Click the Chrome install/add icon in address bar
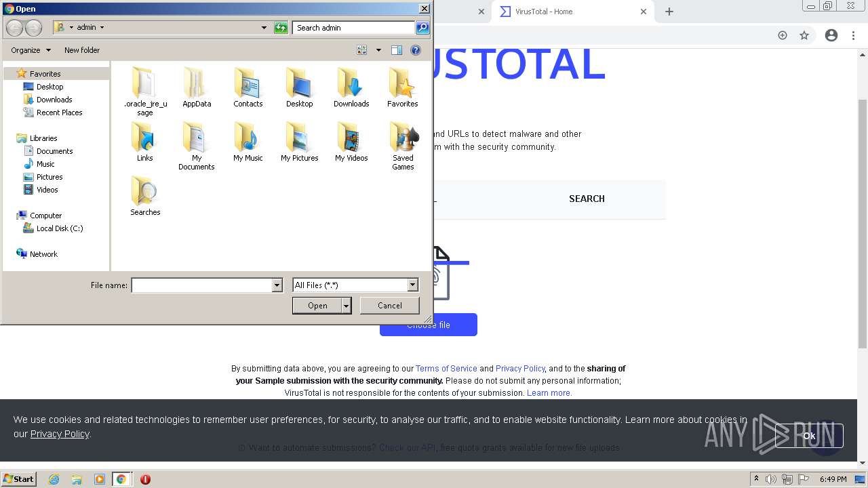This screenshot has width=868, height=488. pyautogui.click(x=783, y=35)
